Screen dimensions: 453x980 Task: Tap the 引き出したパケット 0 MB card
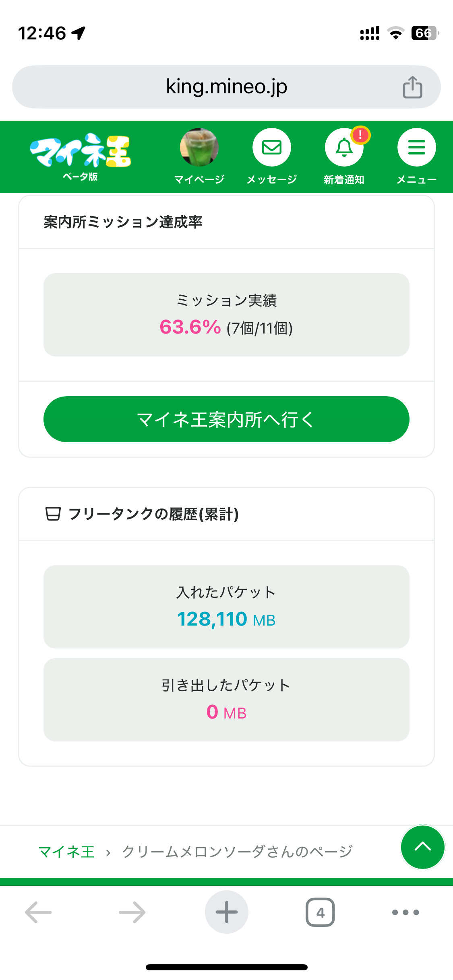pyautogui.click(x=226, y=700)
